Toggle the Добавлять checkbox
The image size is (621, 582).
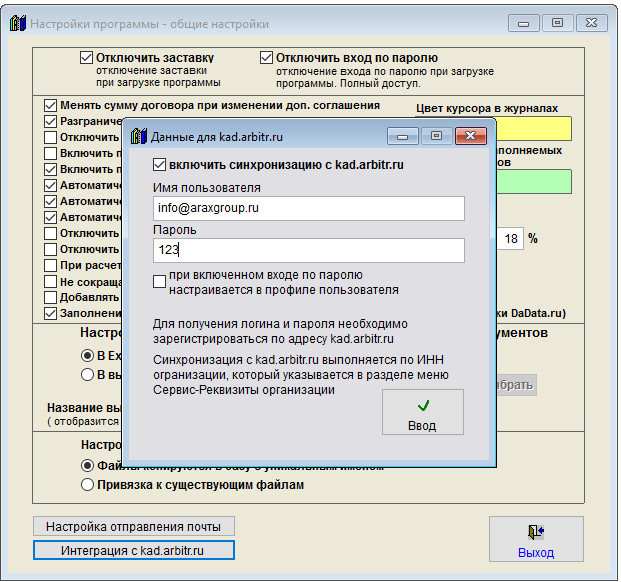point(50,297)
